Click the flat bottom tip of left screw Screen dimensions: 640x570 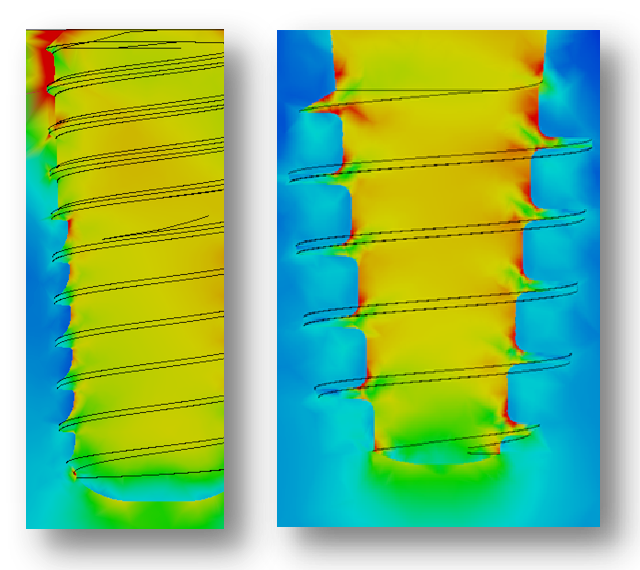150,490
